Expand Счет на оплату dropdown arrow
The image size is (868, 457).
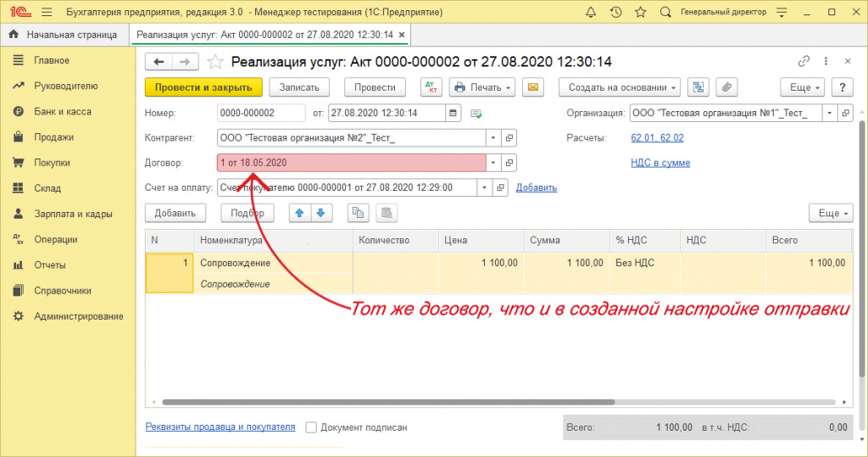484,187
